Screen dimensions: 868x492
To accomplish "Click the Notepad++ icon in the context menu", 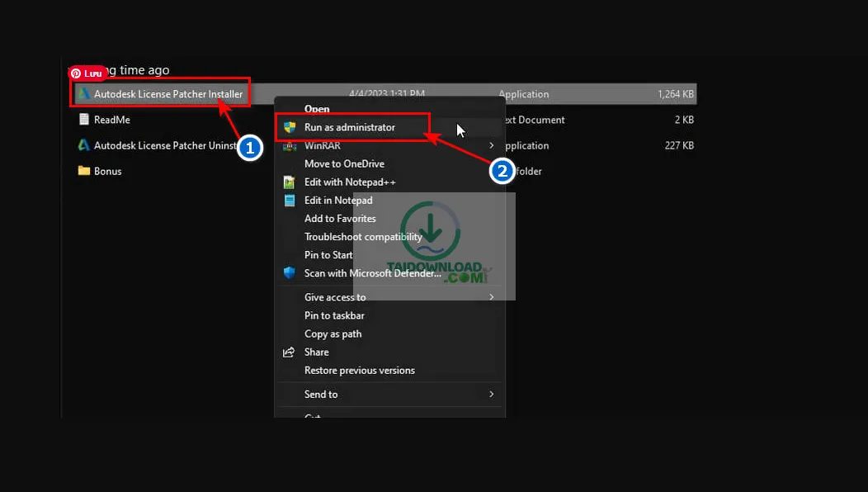I will (x=289, y=182).
